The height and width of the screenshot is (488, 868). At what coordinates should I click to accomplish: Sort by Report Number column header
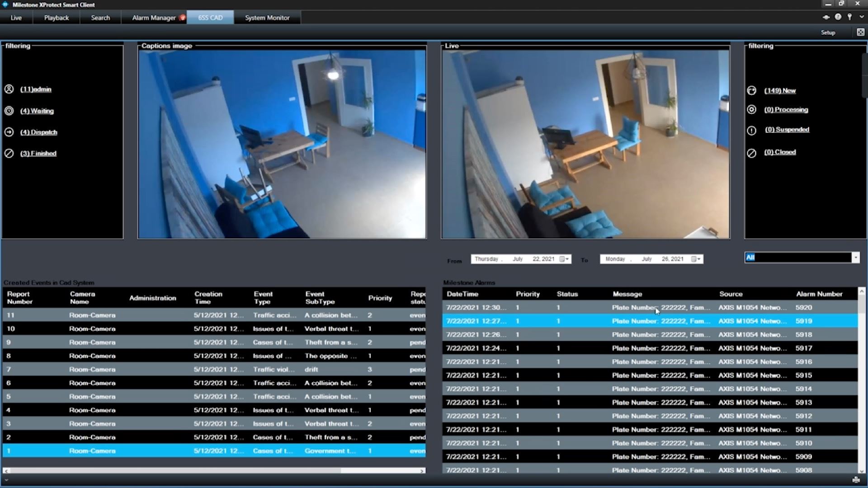pyautogui.click(x=20, y=298)
